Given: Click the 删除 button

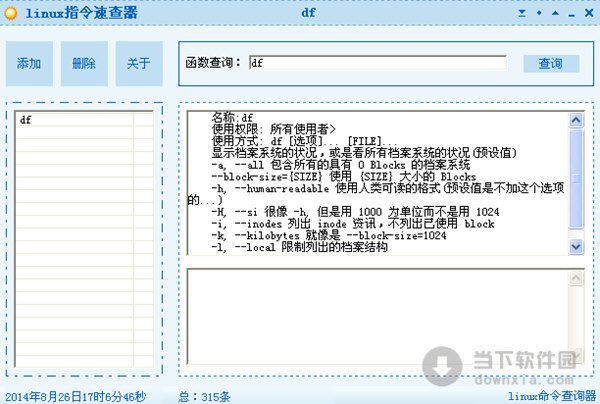Looking at the screenshot, I should point(84,64).
